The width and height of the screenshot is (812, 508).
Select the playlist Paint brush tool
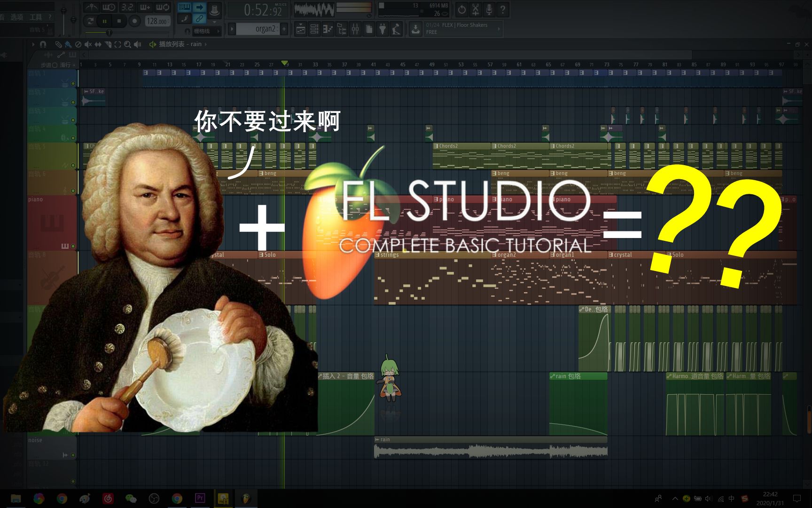(68, 44)
